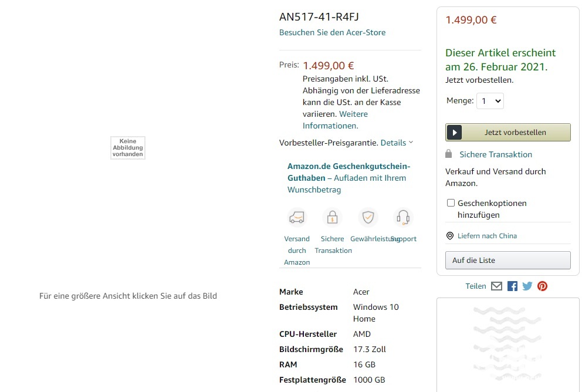Click the Sichere Transaktion link
582x392 pixels.
pos(495,154)
